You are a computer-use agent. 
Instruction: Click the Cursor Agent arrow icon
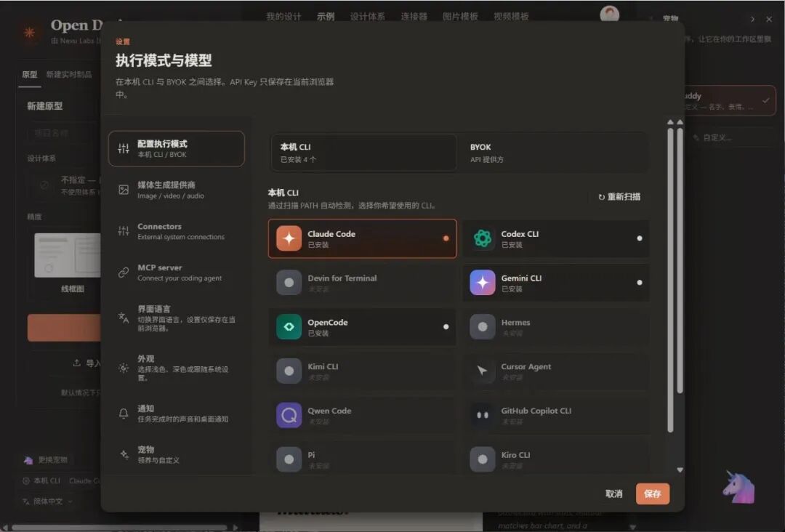[x=483, y=371]
